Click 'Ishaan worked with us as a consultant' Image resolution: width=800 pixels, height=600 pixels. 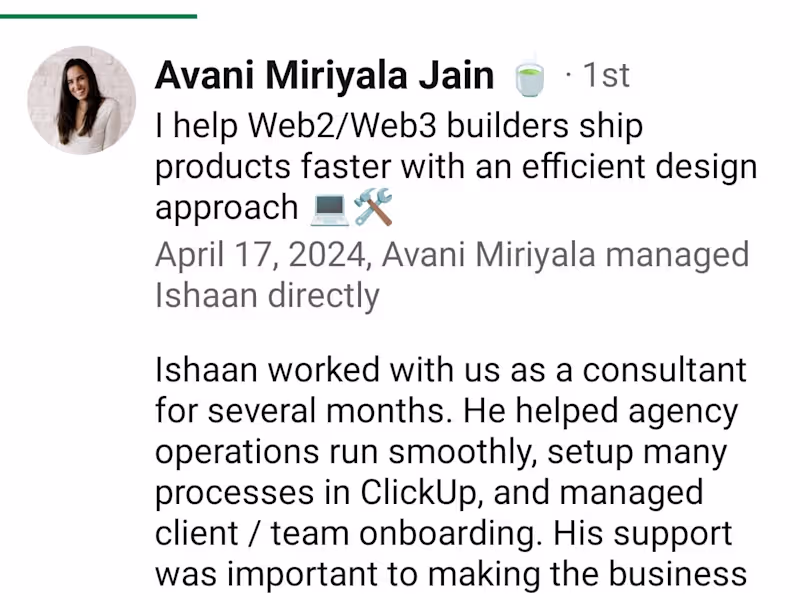point(451,369)
